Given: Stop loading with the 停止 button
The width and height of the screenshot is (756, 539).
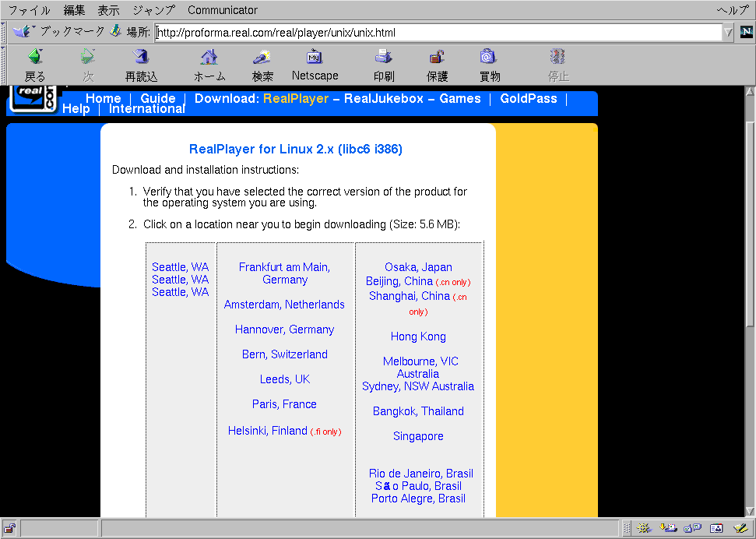Looking at the screenshot, I should pyautogui.click(x=558, y=65).
